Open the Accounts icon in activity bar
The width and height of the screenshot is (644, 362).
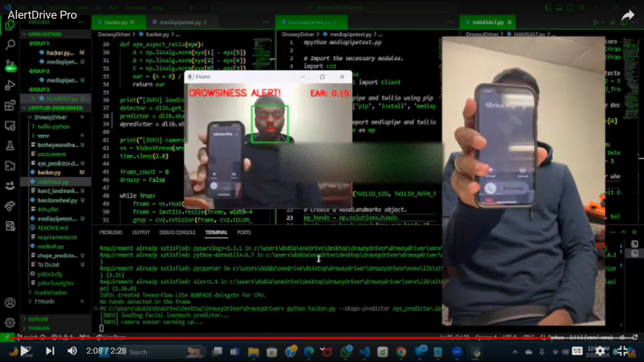(x=10, y=303)
